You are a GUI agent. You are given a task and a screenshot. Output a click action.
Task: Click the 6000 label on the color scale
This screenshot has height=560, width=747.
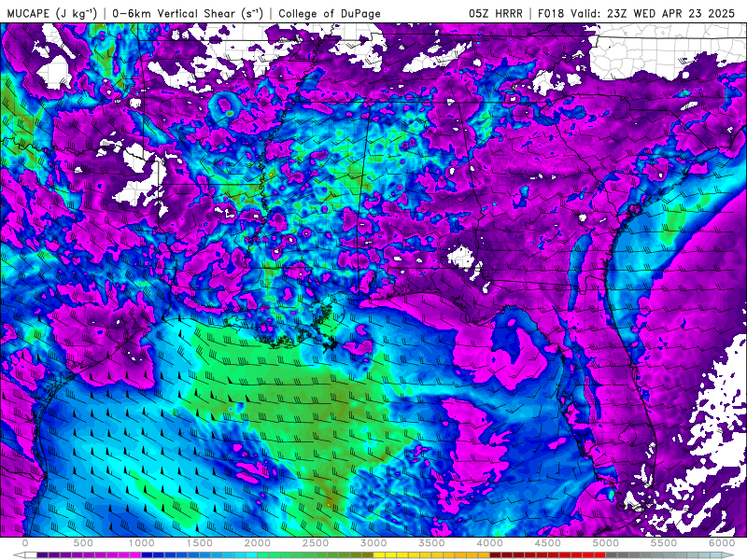[722, 543]
